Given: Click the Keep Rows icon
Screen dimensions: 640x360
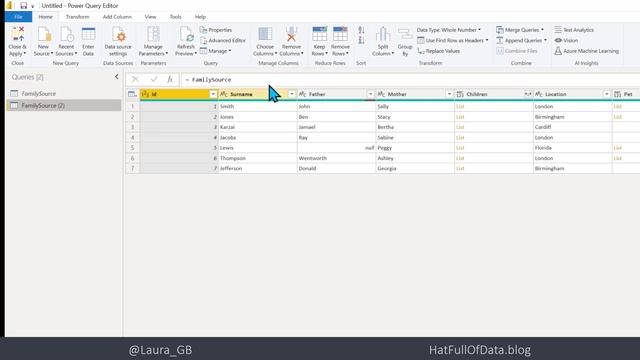Looking at the screenshot, I should click(319, 34).
